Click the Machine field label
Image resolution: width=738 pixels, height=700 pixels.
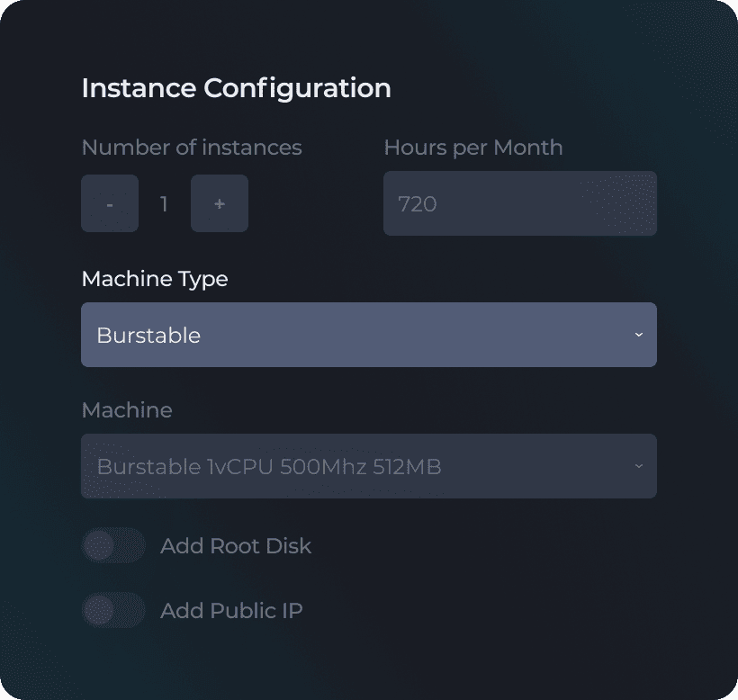pyautogui.click(x=127, y=410)
